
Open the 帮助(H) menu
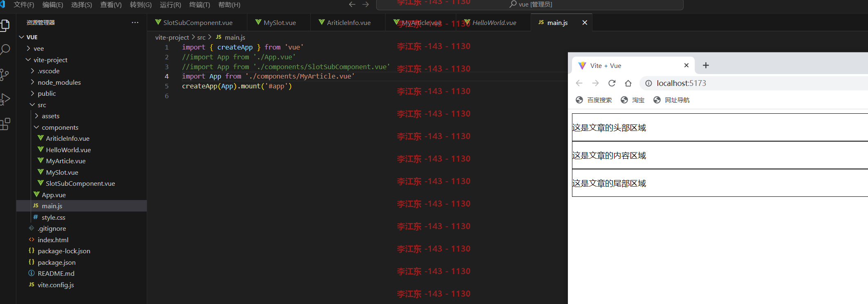click(229, 5)
